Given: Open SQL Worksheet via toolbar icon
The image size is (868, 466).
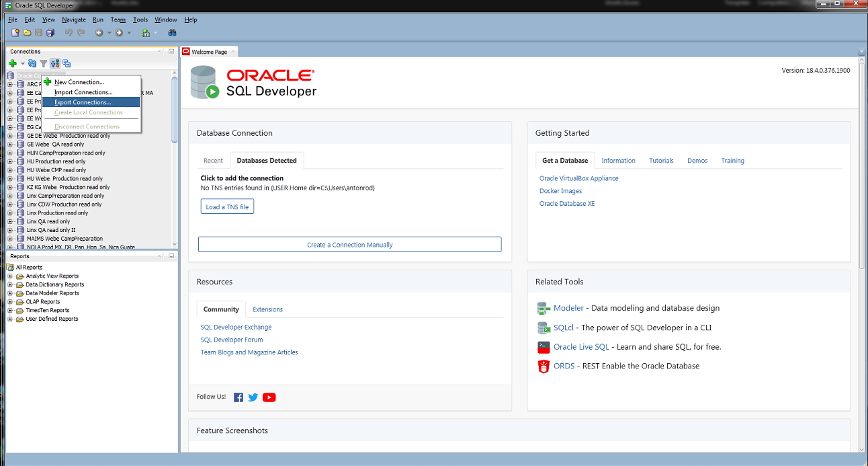Looking at the screenshot, I should [x=146, y=32].
